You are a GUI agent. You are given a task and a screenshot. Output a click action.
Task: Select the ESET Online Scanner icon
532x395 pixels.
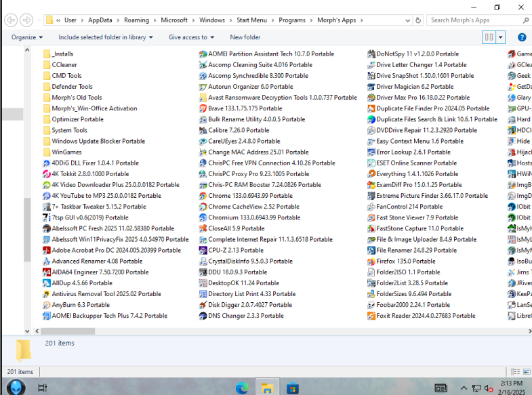371,163
